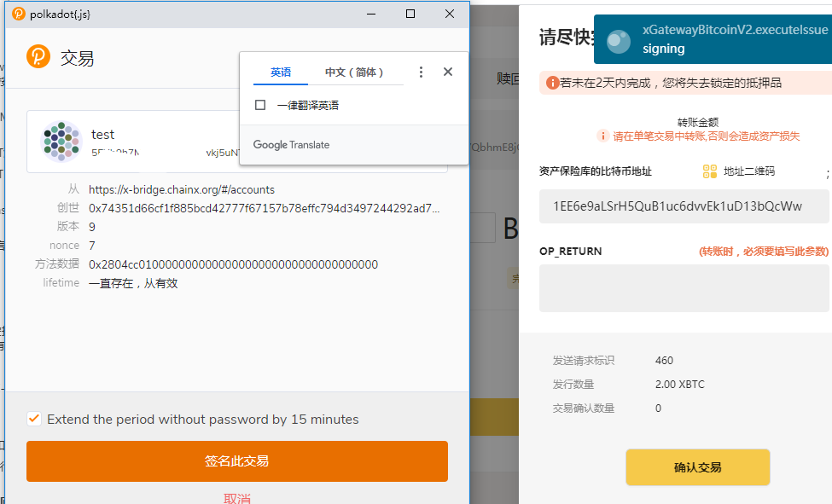832x504 pixels.
Task: Switch translation to 英语 tab
Action: pos(281,72)
